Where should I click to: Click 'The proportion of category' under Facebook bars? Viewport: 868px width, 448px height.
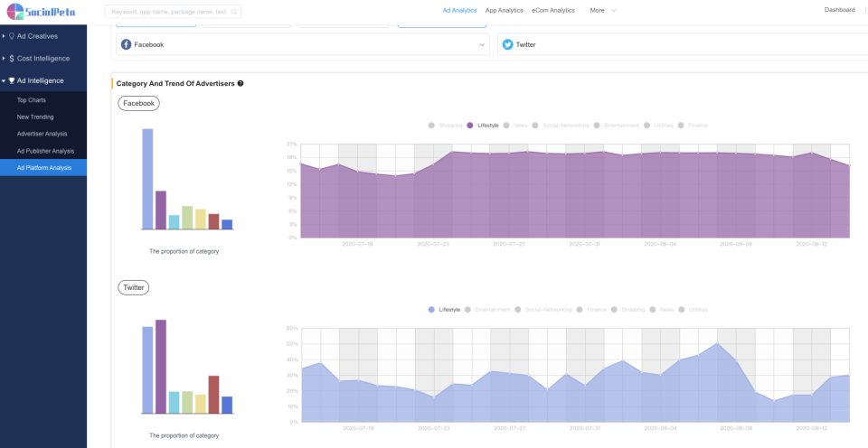[184, 251]
